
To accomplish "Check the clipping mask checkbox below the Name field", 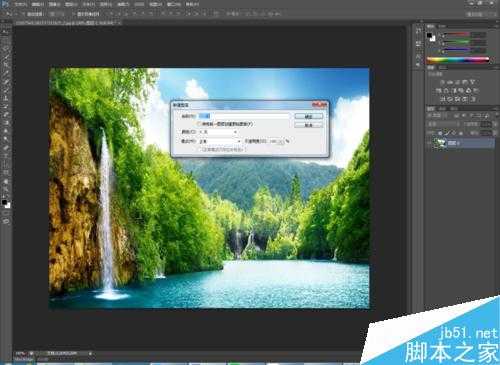I will click(x=199, y=124).
